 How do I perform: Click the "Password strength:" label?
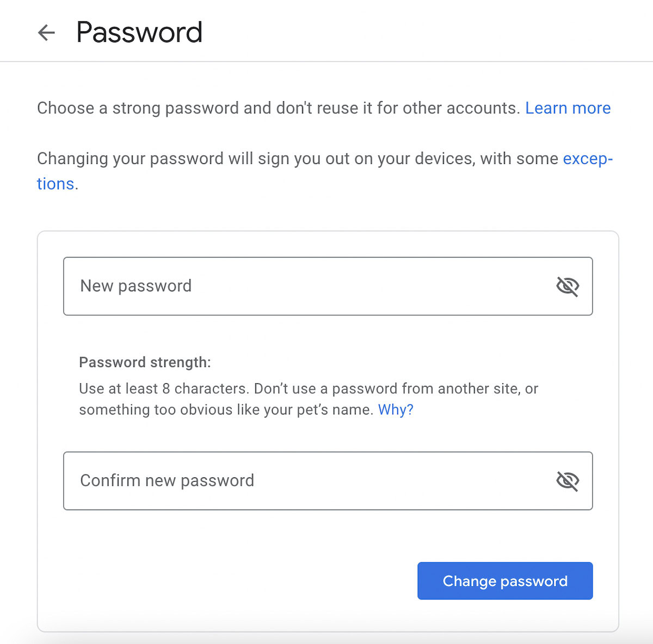point(145,362)
